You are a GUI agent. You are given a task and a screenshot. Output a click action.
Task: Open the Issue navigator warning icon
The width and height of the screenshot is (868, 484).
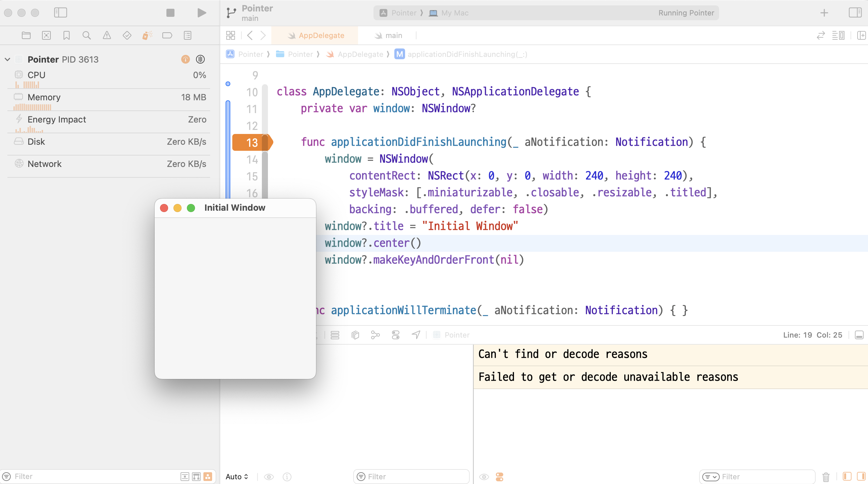tap(107, 35)
